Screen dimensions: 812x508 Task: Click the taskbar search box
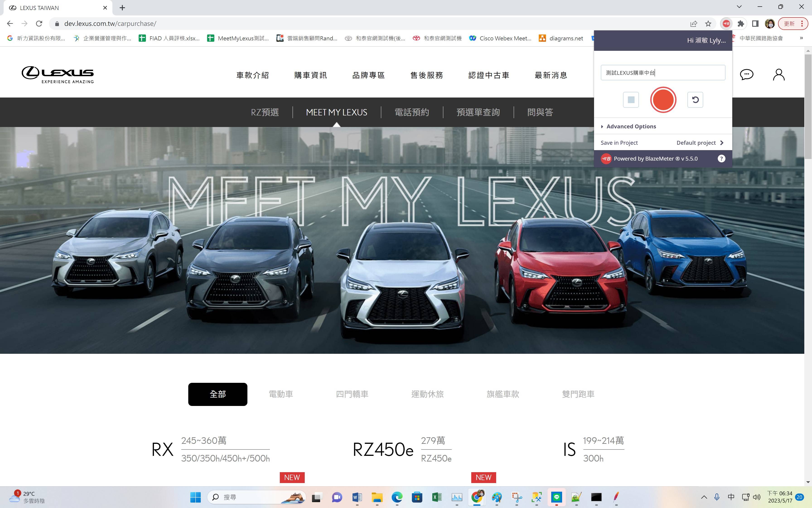click(257, 497)
